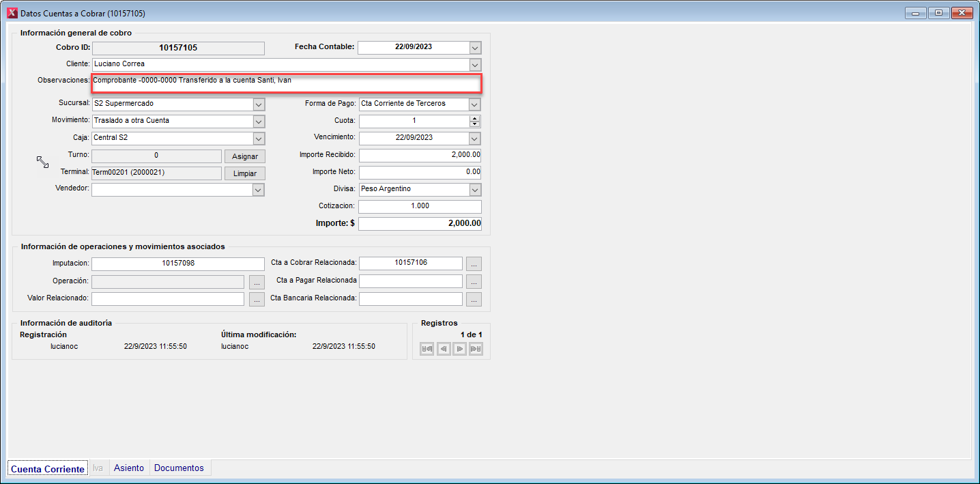The image size is (980, 484).
Task: Open the Forma de Pago dropdown
Action: coord(475,104)
